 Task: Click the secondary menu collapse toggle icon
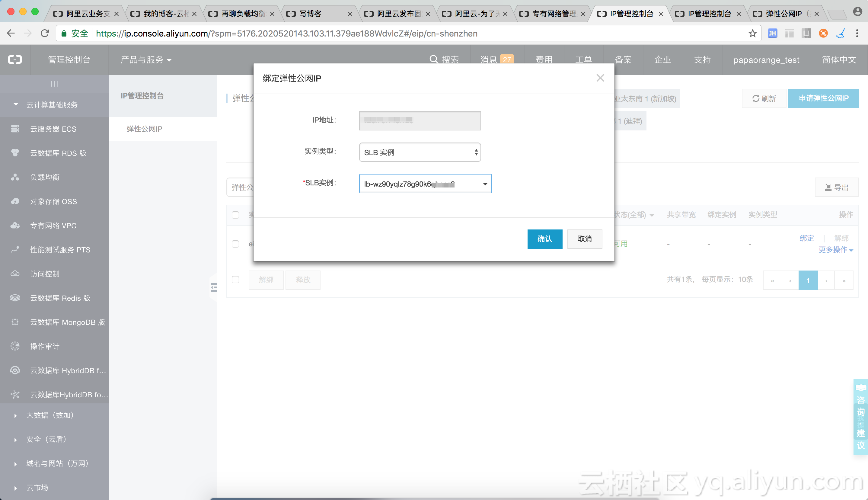pos(214,287)
